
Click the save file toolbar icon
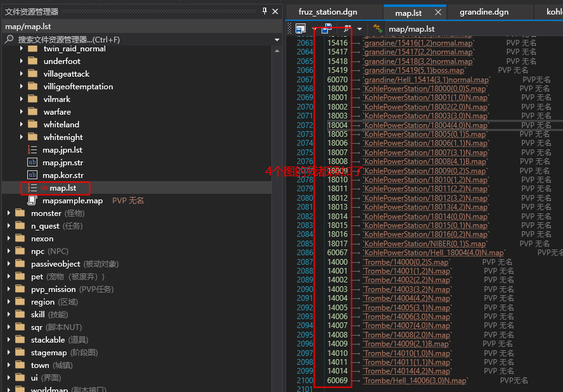pos(300,28)
